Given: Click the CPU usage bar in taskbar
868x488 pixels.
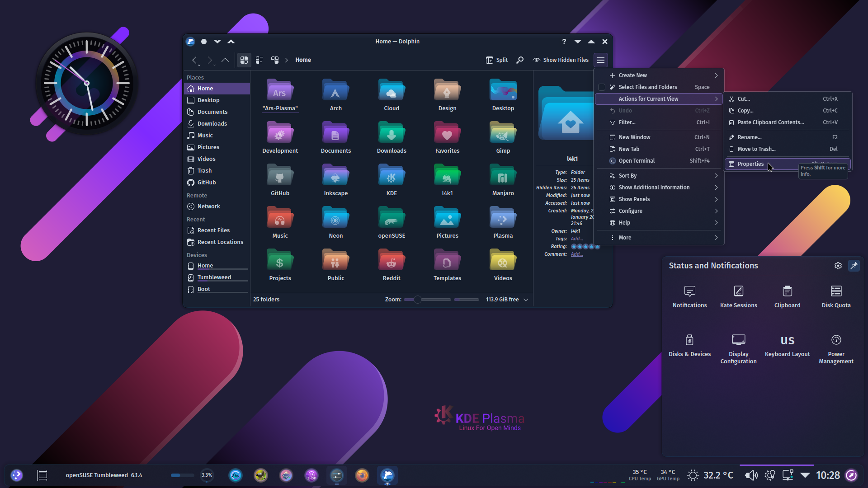Looking at the screenshot, I should click(182, 475).
